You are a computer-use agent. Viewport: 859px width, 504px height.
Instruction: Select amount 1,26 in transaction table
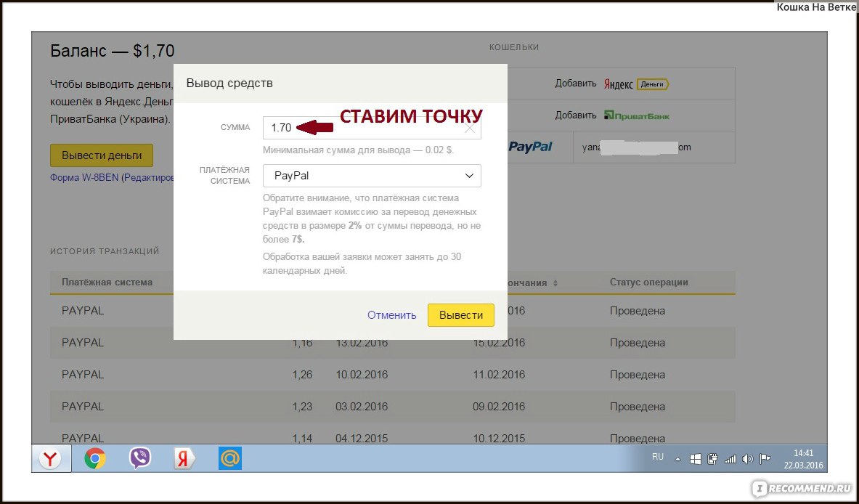coord(302,375)
